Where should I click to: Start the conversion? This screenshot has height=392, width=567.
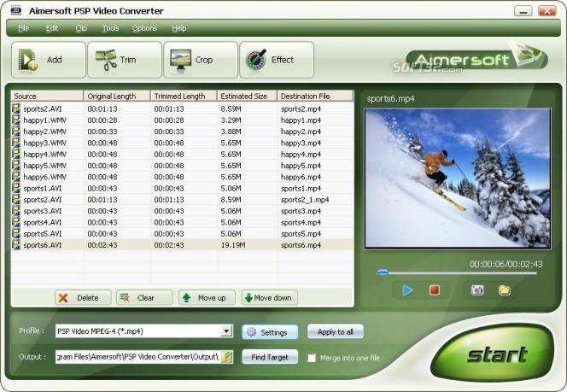(x=493, y=353)
